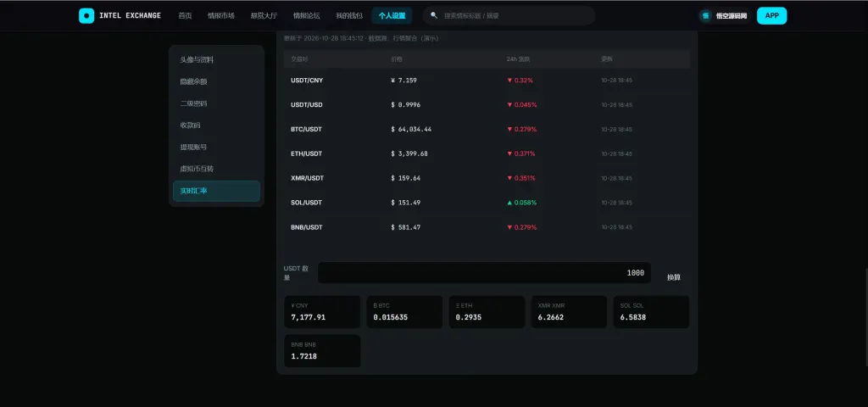Click the Intel Exchange logo icon
This screenshot has width=868, height=407.
pos(86,15)
